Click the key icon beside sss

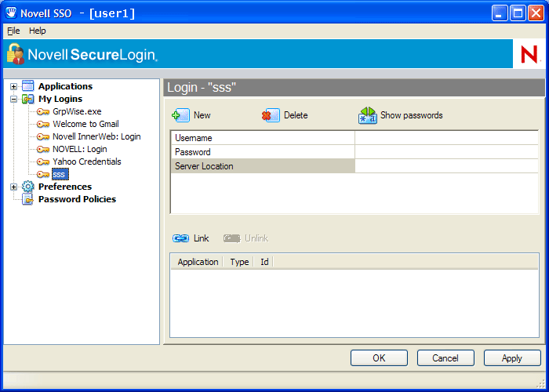[x=43, y=174]
